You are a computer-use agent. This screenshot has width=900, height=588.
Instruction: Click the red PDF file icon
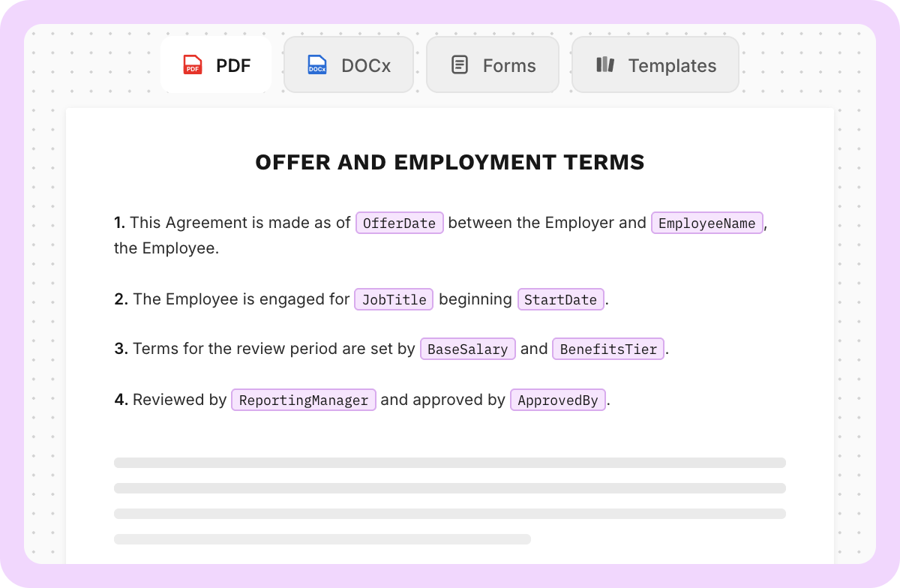(x=193, y=65)
